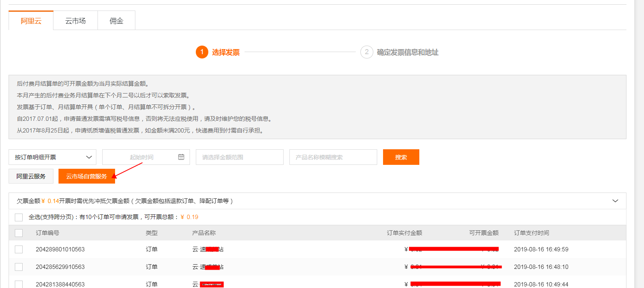Click payment time 2019-08-16 16:49:59
This screenshot has height=288, width=644.
[541, 249]
